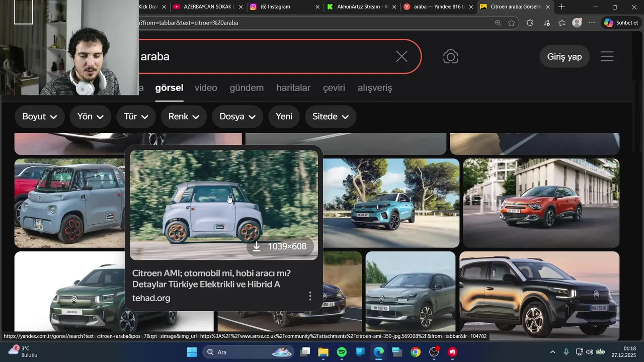Open Copilot Sohbet et button

[x=621, y=23]
